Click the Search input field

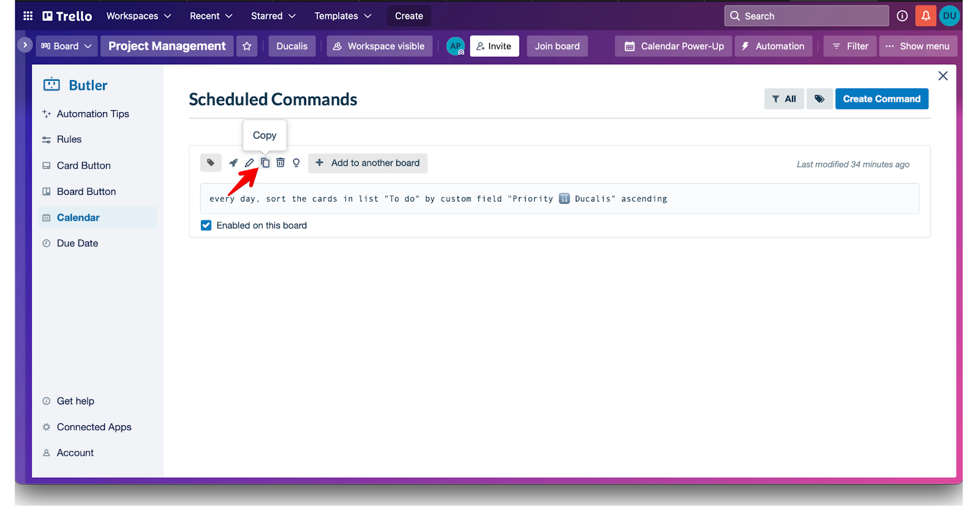(806, 16)
